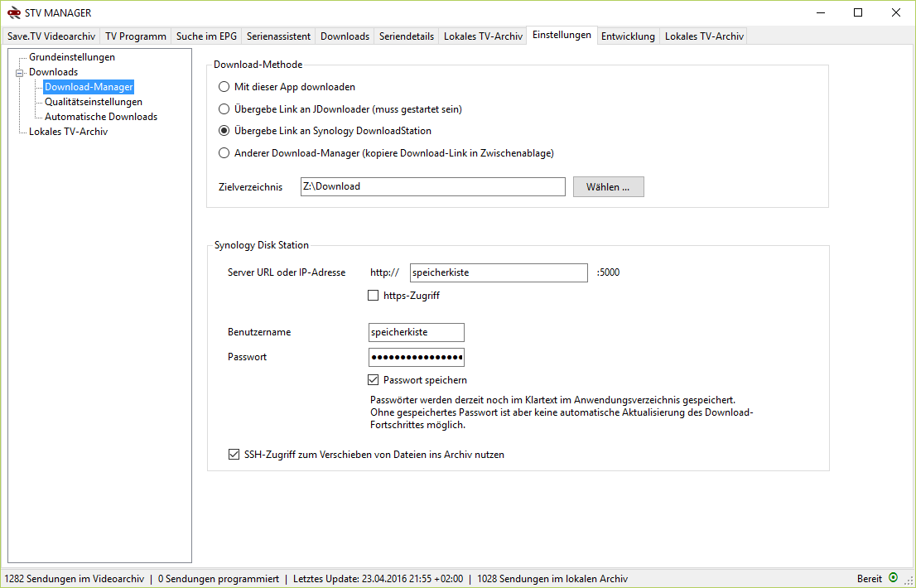Toggle SSH-Zugriff zum Verschieben von Dateien option
The height and width of the screenshot is (588, 916).
(x=234, y=454)
